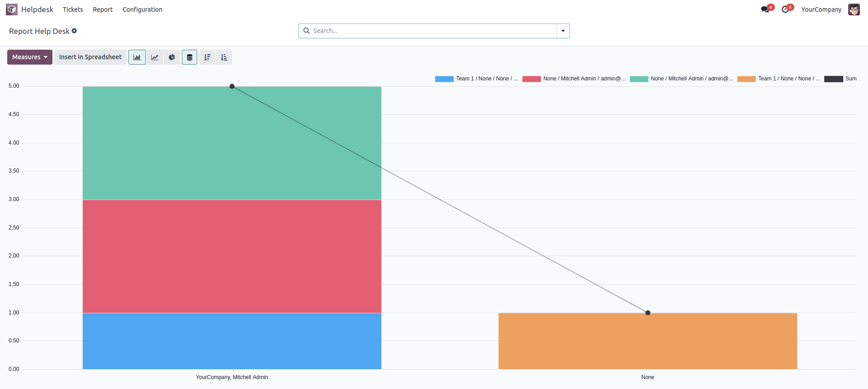Open the Report Help Desk gear menu
Image resolution: width=868 pixels, height=389 pixels.
point(74,31)
